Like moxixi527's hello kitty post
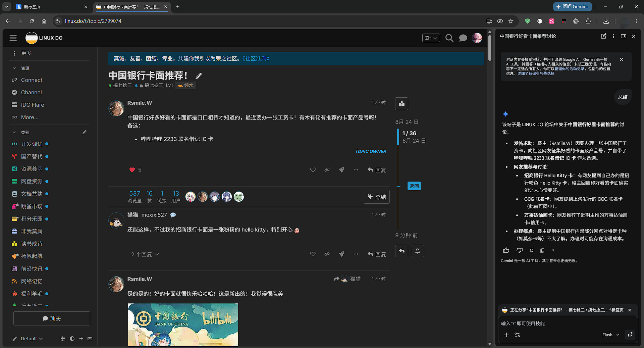The width and height of the screenshot is (644, 348). [313, 254]
